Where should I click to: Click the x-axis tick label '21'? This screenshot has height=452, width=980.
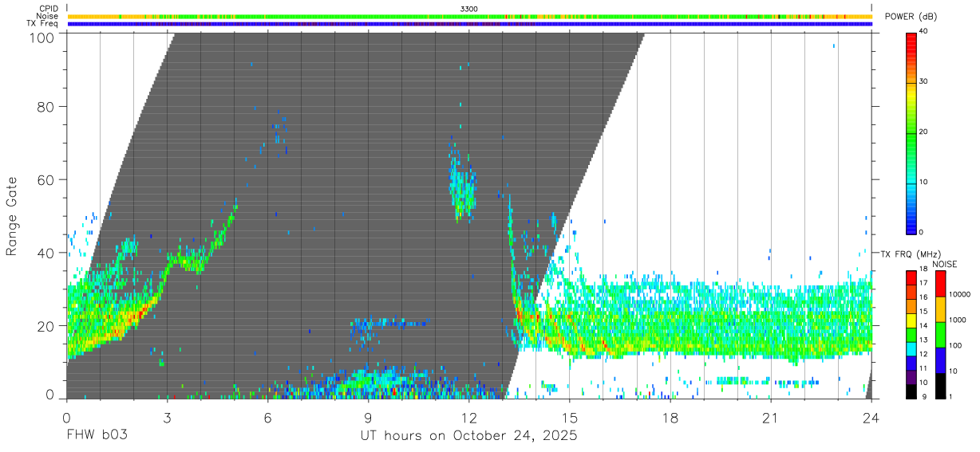(x=771, y=418)
